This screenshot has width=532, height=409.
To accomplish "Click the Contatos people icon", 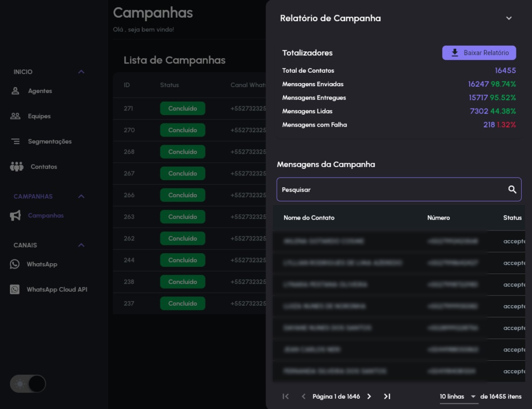I will pos(17,167).
